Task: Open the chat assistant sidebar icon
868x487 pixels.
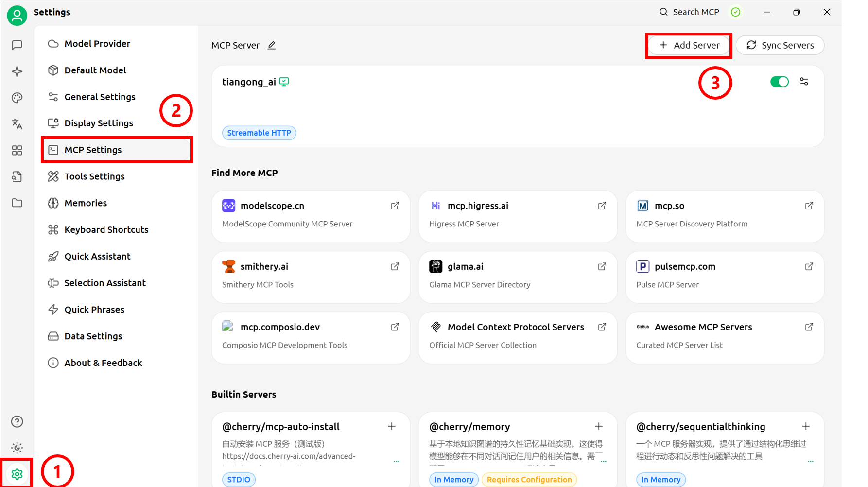Action: click(x=17, y=45)
